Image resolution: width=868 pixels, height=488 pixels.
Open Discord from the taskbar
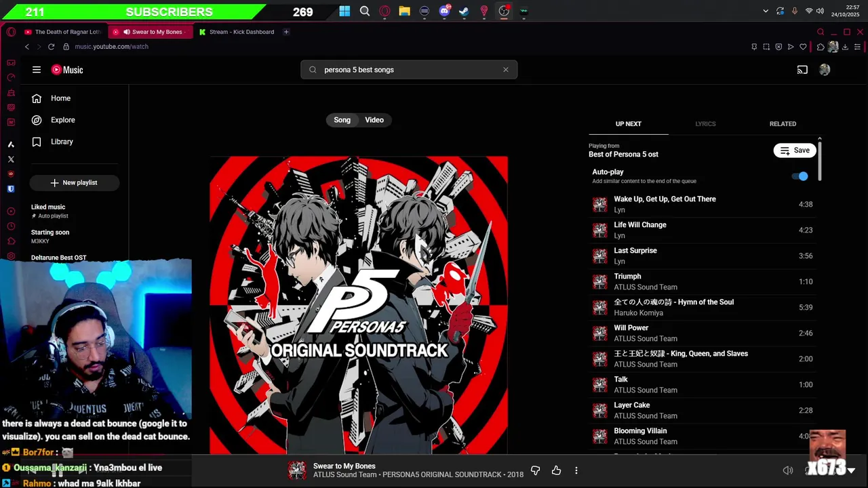pos(444,11)
